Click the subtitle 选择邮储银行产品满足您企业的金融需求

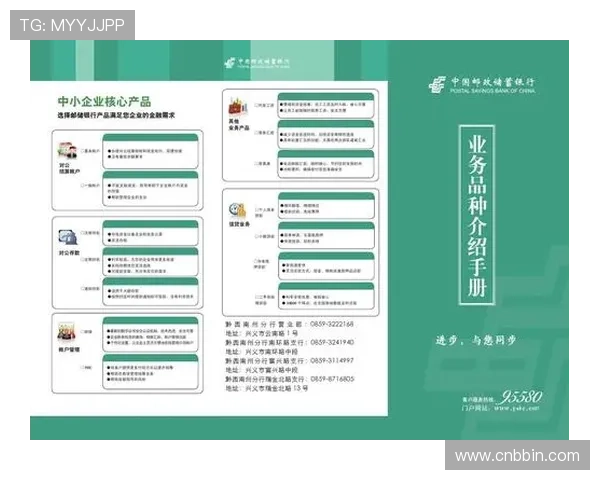116,115
